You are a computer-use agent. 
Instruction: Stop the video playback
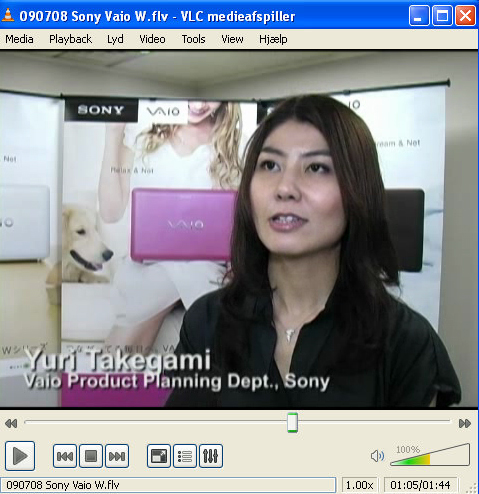[x=91, y=456]
